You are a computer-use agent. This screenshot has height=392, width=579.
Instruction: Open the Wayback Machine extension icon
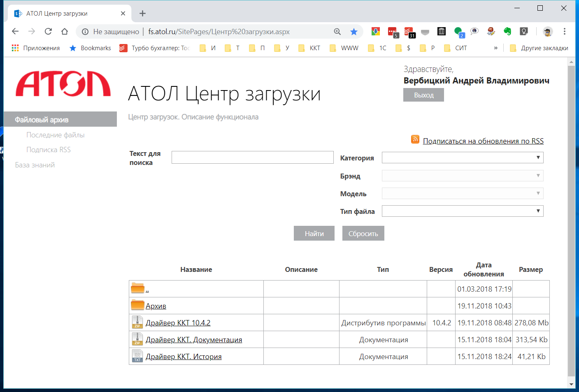point(442,31)
